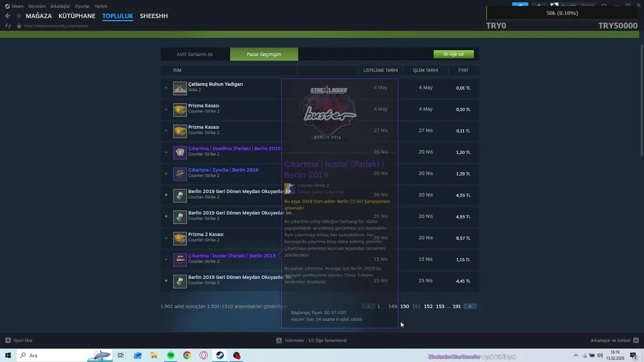Click the 1,29 TL price cell

pos(463,174)
